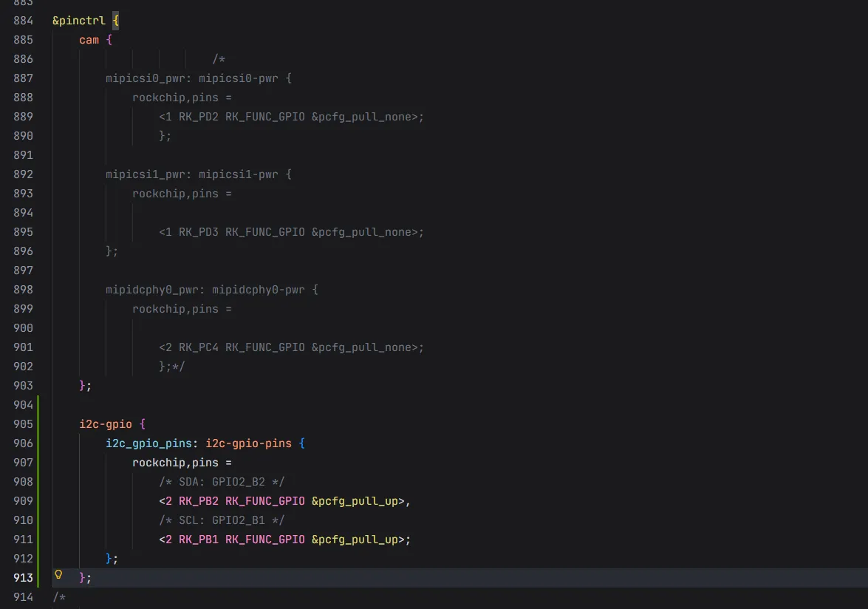Click line number 884 in the gutter

pos(23,21)
